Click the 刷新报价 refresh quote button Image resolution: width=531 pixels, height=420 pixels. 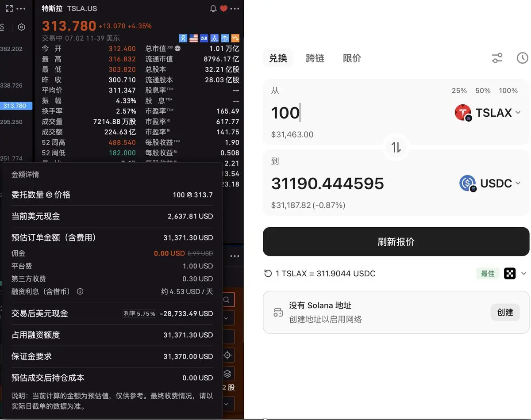pyautogui.click(x=396, y=242)
